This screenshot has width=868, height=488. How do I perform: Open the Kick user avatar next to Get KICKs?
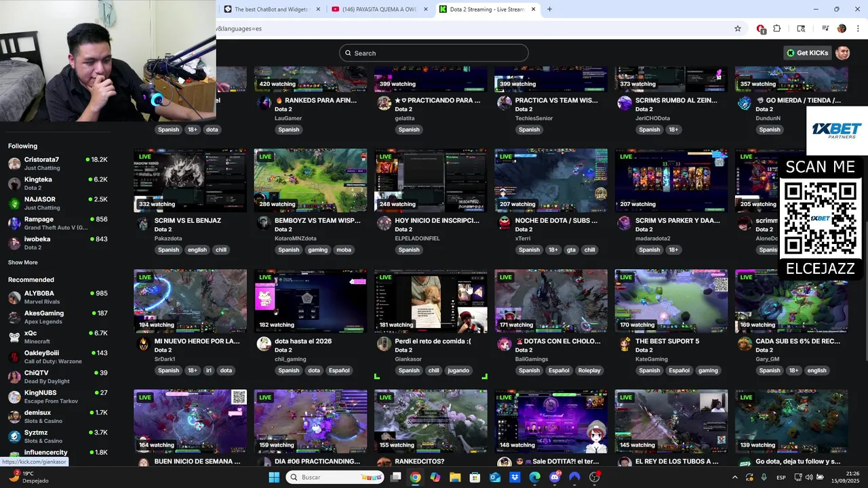coord(843,53)
